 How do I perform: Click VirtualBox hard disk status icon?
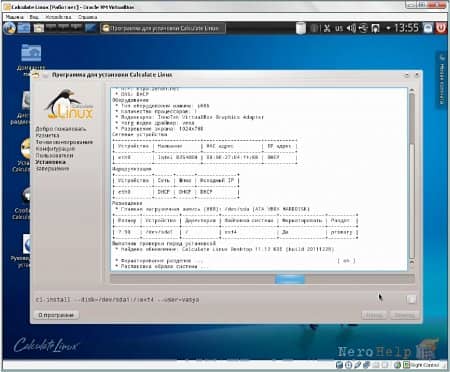click(x=339, y=365)
